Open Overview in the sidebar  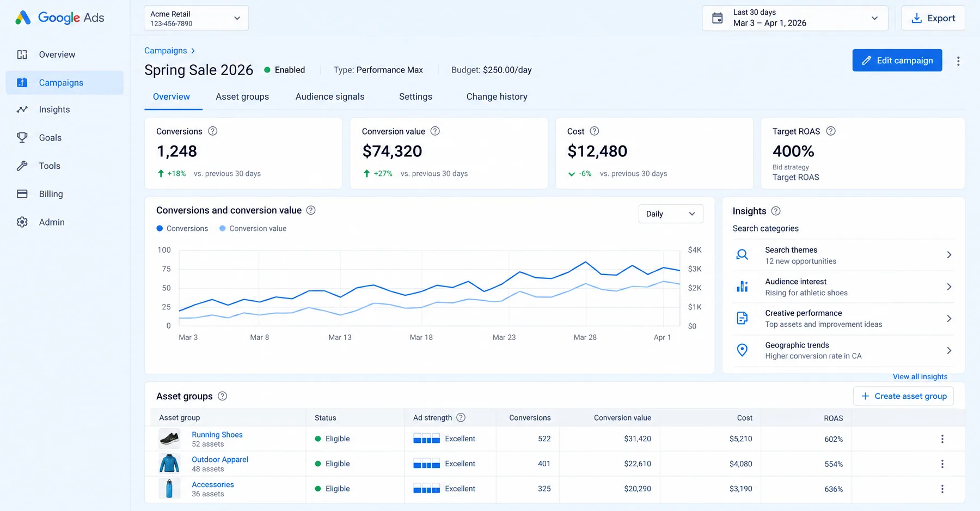click(65, 54)
